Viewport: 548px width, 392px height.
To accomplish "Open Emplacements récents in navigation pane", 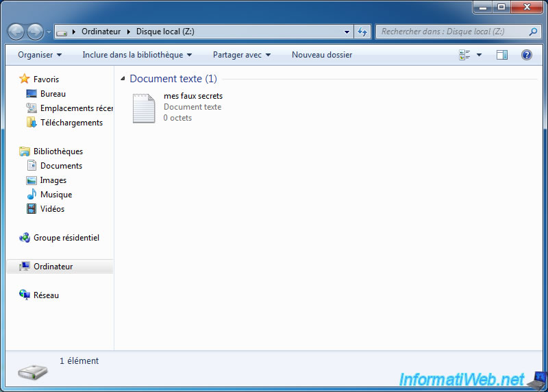I will 77,108.
